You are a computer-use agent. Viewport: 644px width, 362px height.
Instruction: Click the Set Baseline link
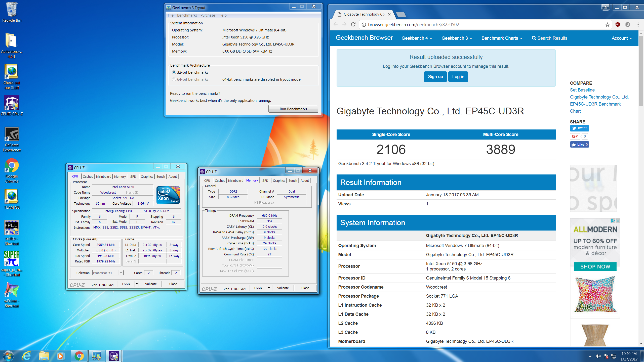click(x=582, y=90)
